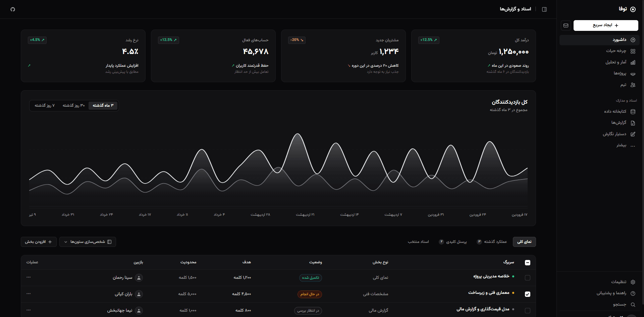Viewport: 644px width, 317px height.
Task: Open the inbox mail icon button
Action: pyautogui.click(x=566, y=25)
